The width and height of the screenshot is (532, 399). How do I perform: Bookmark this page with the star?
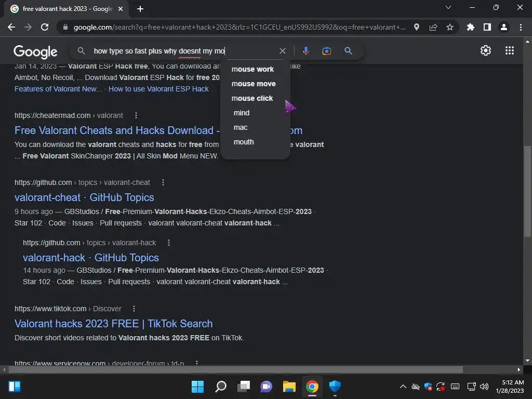450,27
